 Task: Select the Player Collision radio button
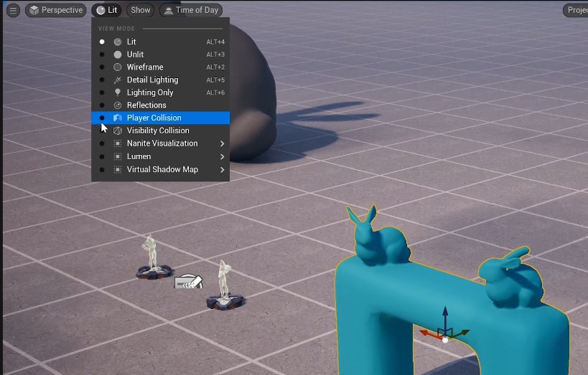102,118
